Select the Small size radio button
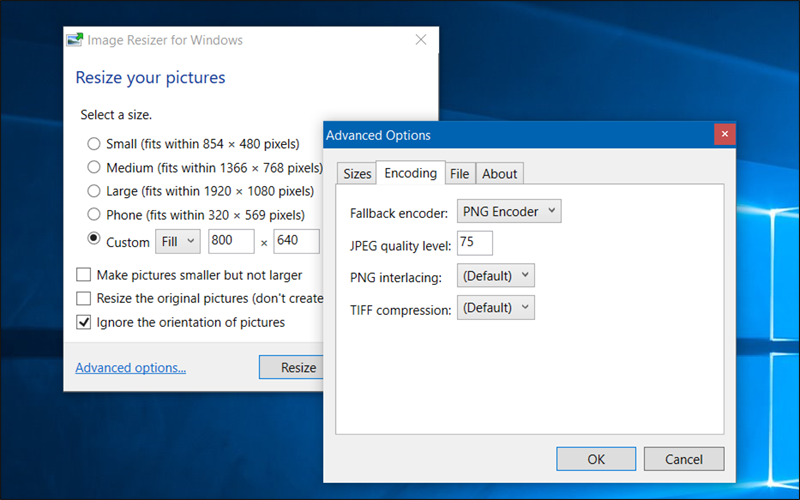 [93, 143]
